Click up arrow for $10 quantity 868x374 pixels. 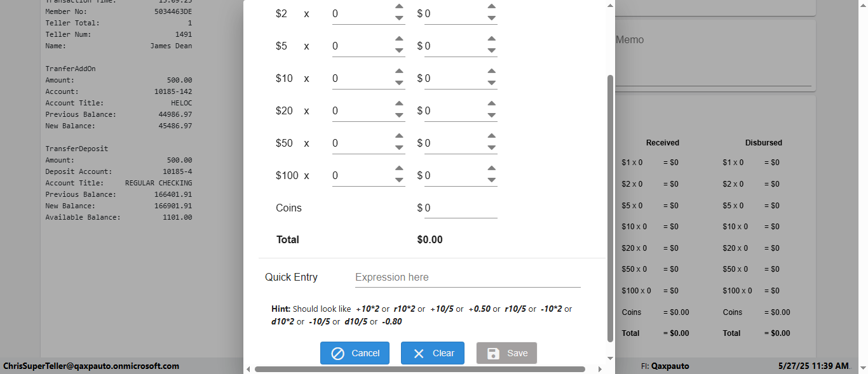click(399, 71)
